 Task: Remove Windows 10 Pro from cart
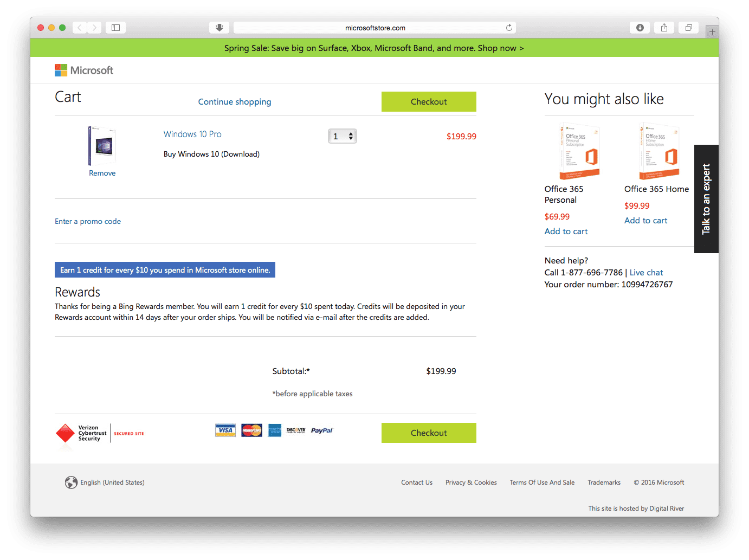(102, 173)
